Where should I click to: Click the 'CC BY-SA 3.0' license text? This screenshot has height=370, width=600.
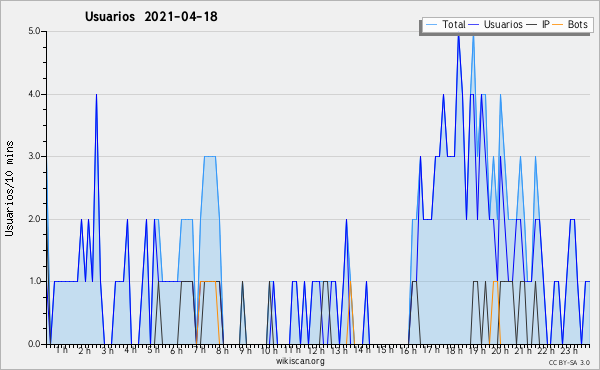(x=569, y=363)
